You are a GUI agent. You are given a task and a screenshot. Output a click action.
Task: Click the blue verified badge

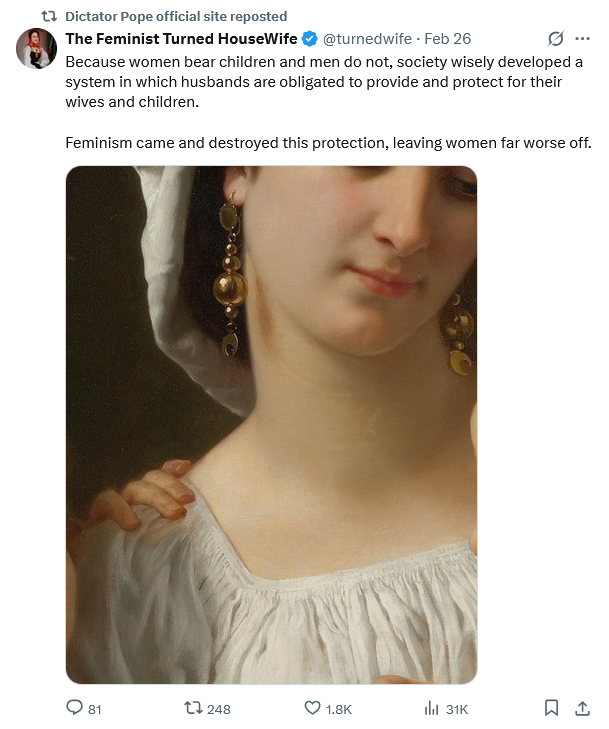pyautogui.click(x=310, y=39)
